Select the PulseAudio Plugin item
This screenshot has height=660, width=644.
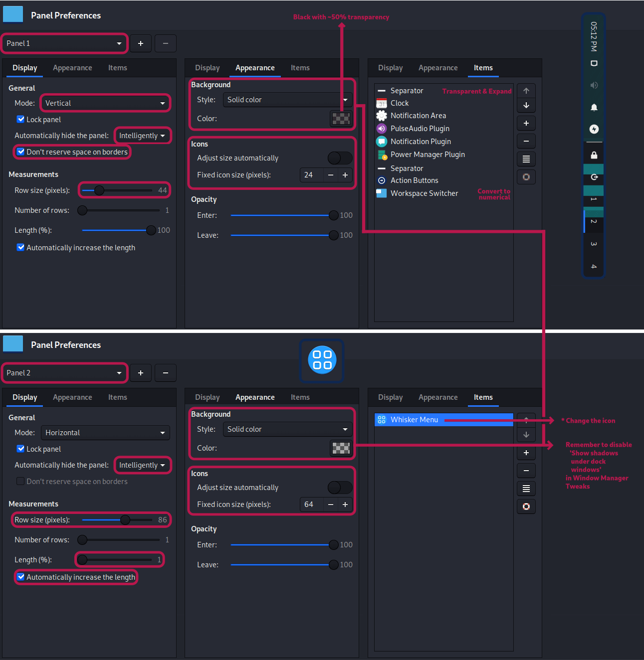click(420, 128)
